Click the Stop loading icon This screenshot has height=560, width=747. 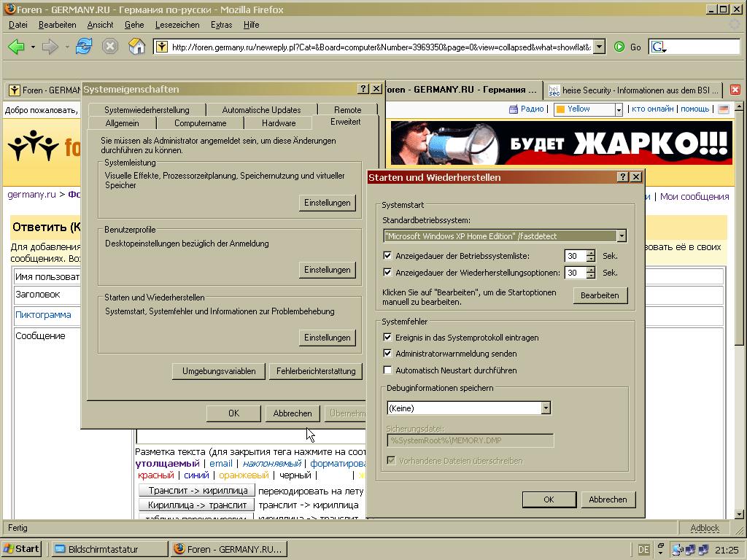[x=110, y=47]
